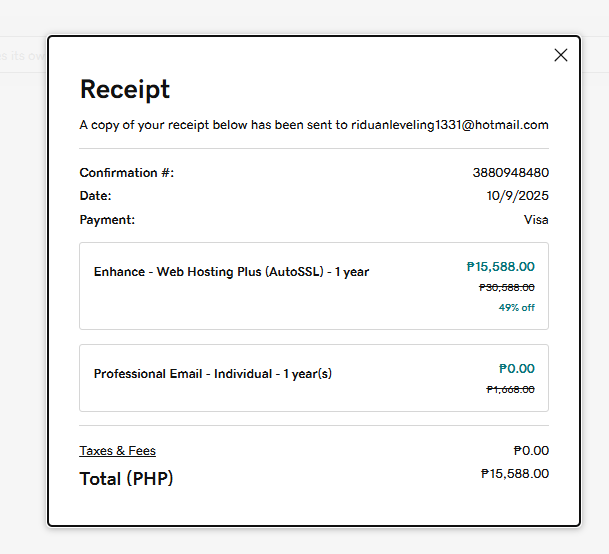This screenshot has width=609, height=554.
Task: Click the Enhance Web Hosting Plus item
Action: pyautogui.click(x=231, y=272)
